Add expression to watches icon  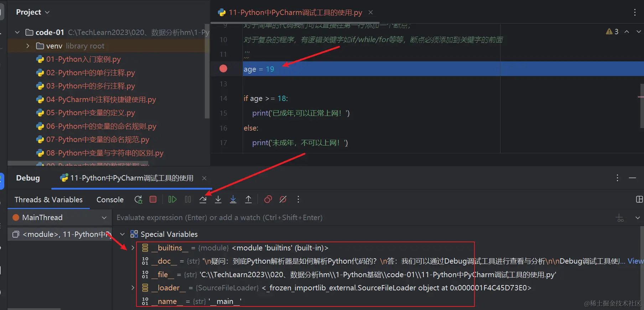click(620, 218)
